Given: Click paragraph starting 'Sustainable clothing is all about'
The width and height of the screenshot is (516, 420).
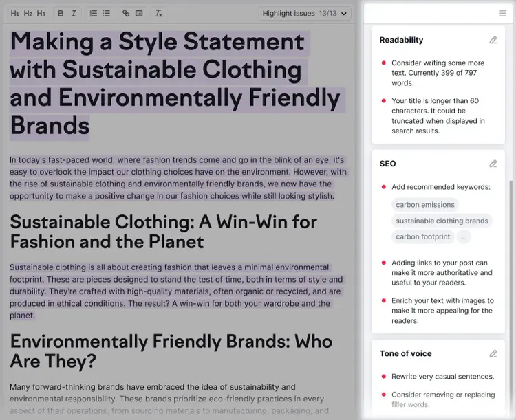Looking at the screenshot, I should pyautogui.click(x=176, y=291).
